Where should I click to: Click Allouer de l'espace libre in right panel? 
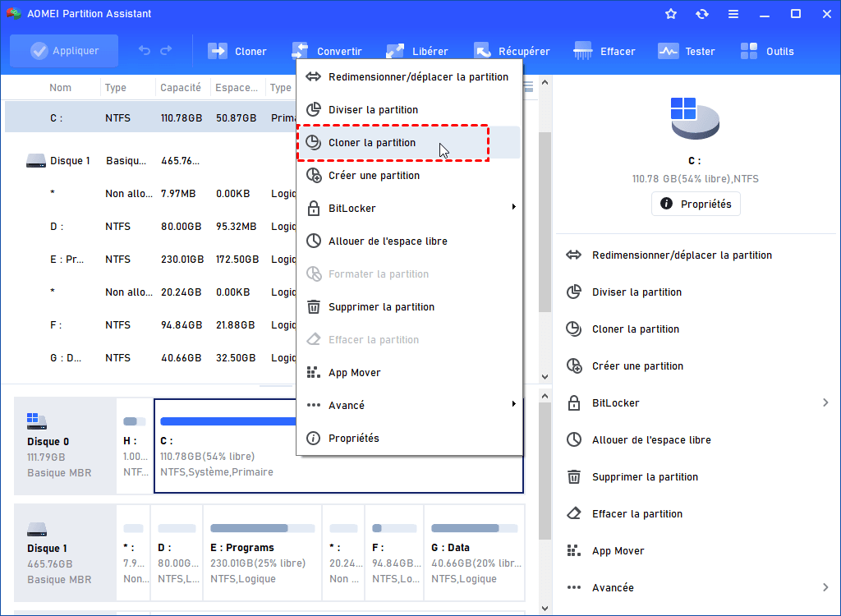(x=651, y=440)
